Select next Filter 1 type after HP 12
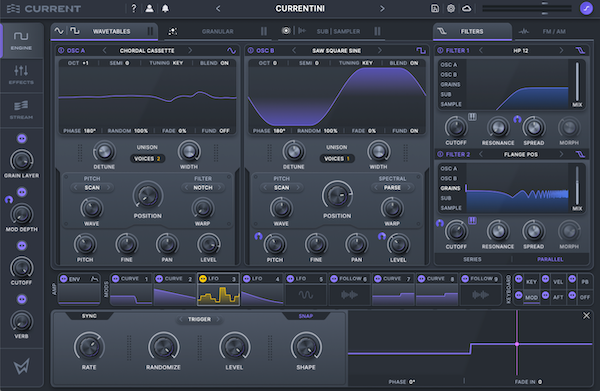The height and width of the screenshot is (391, 600). (x=561, y=51)
